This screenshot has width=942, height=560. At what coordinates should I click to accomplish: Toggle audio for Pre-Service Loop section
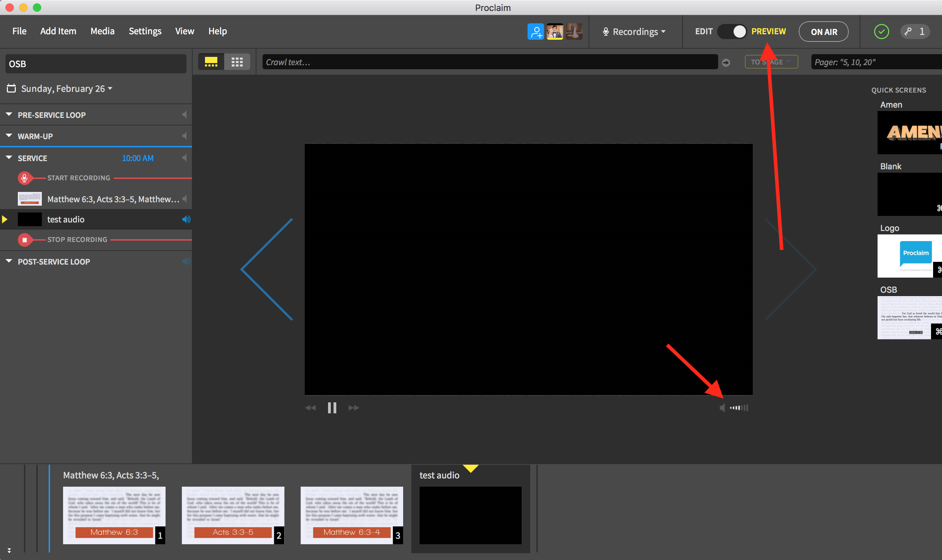(x=184, y=115)
